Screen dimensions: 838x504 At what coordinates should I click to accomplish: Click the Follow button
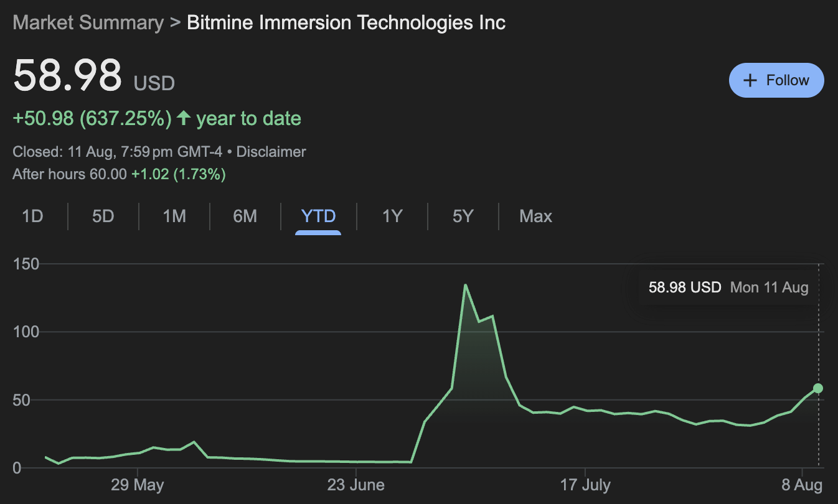776,80
